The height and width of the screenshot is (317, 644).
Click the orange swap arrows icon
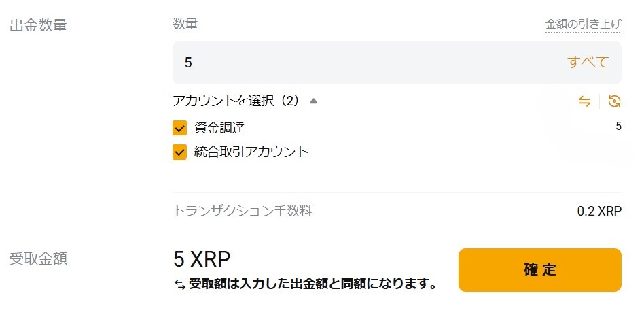pos(584,101)
